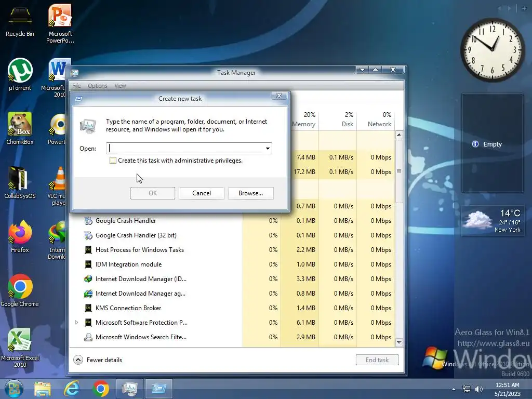Image resolution: width=532 pixels, height=399 pixels.
Task: Open Internet Explorer from the taskbar
Action: pyautogui.click(x=72, y=389)
